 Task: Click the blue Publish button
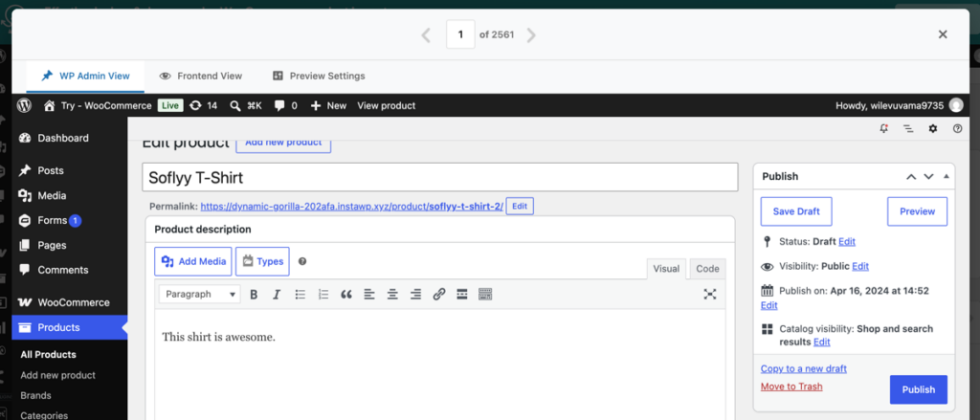(x=918, y=389)
